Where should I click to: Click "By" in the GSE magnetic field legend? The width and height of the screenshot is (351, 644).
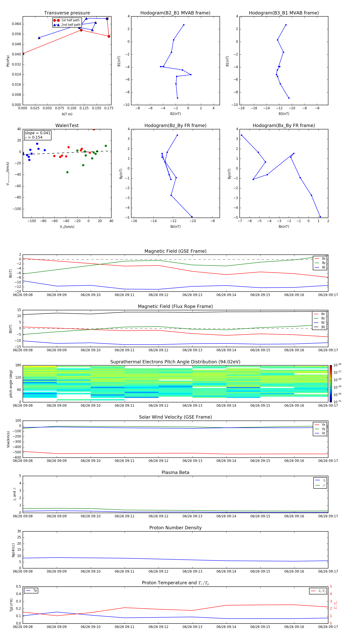click(x=324, y=263)
